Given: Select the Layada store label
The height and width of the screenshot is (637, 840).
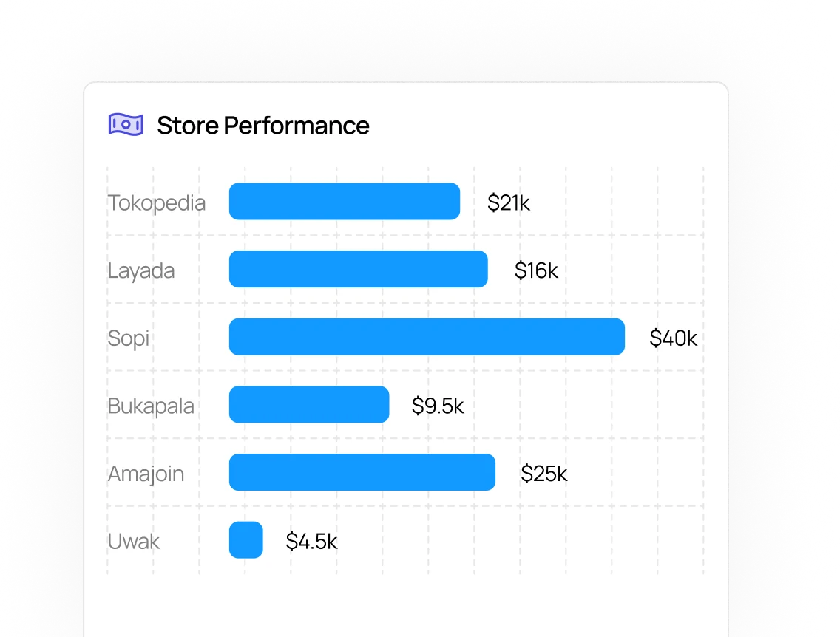Looking at the screenshot, I should pos(141,270).
